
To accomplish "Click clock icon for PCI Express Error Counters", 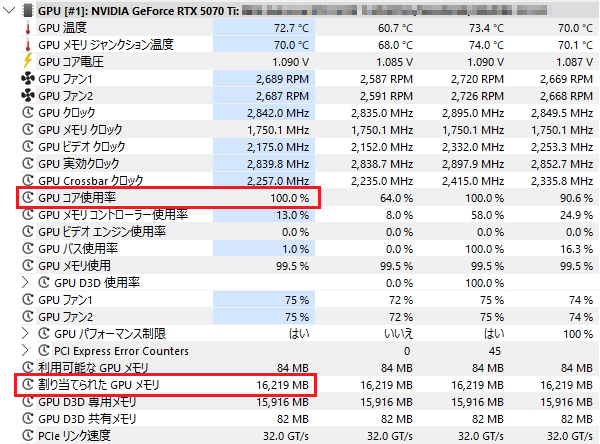I will tap(44, 350).
